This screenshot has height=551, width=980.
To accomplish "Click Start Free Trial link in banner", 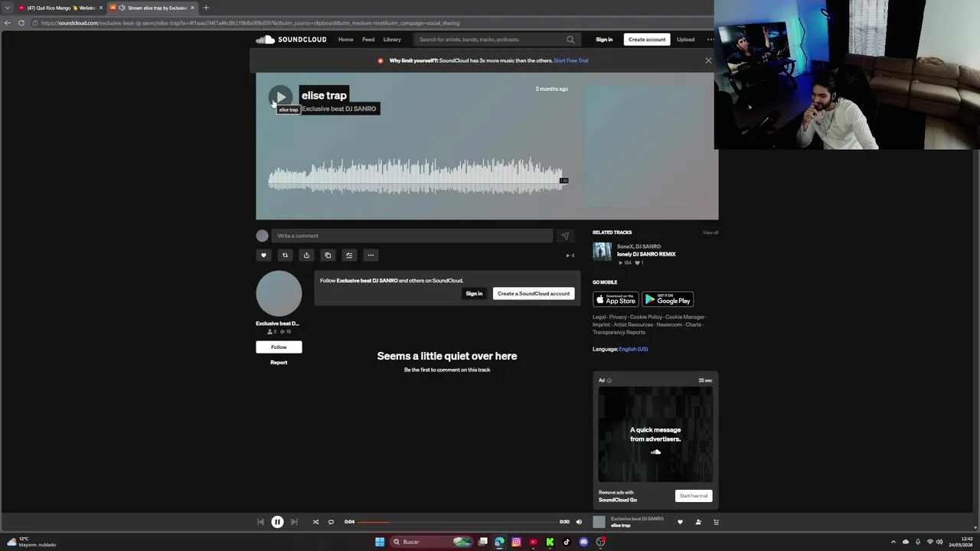I will [x=571, y=60].
